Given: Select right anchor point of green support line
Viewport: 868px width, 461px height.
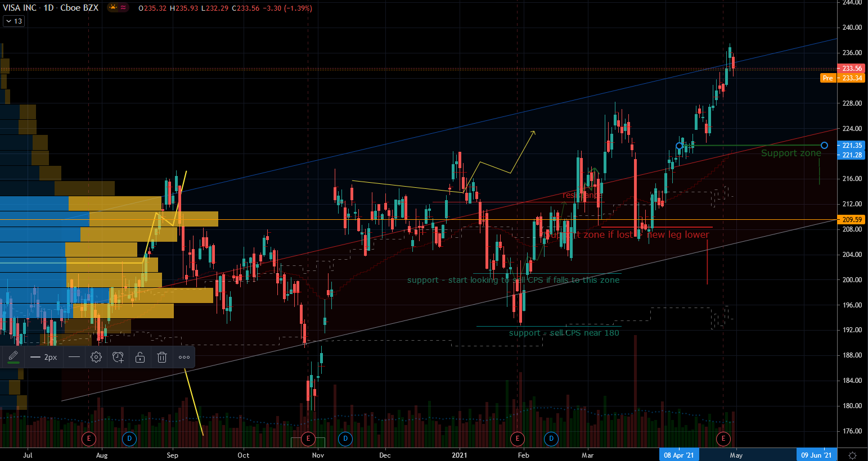Looking at the screenshot, I should tap(824, 146).
